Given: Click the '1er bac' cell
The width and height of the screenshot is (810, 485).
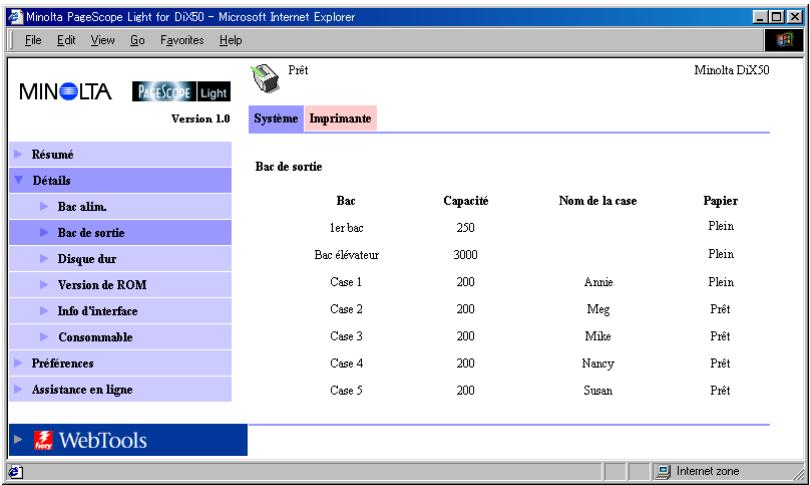Looking at the screenshot, I should coord(346,228).
